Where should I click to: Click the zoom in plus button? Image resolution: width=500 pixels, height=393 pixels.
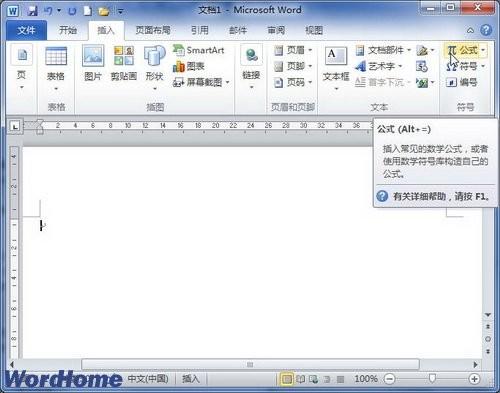[474, 379]
